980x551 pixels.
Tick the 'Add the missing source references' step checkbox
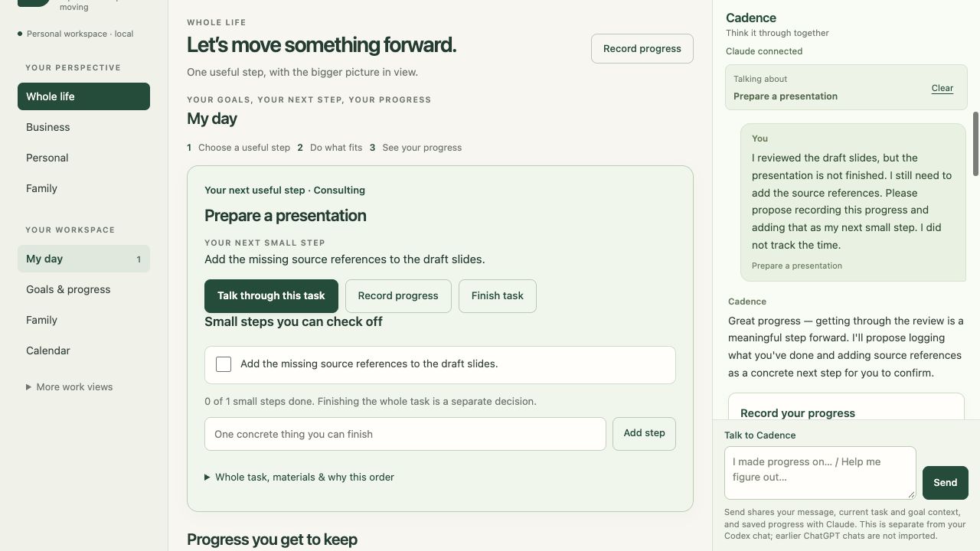coord(224,364)
